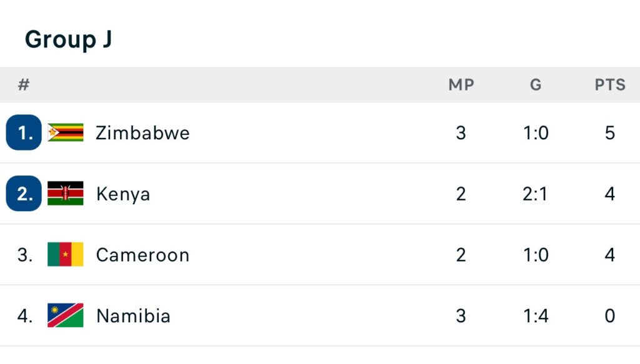
Task: Click rank number 3 beside Cameroon
Action: click(x=24, y=255)
